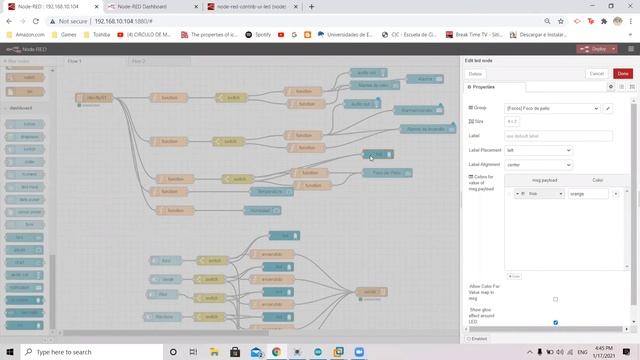Open node description icon beside the gear

tap(622, 87)
